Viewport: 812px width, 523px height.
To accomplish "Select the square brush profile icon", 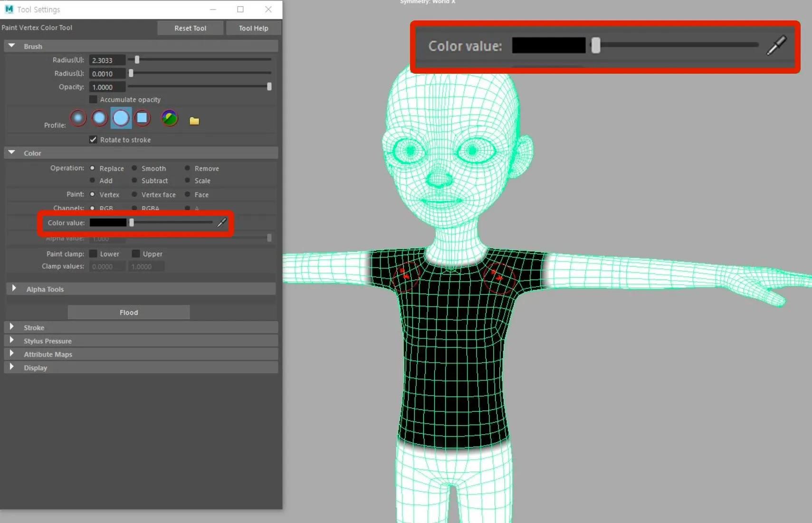I will click(142, 118).
